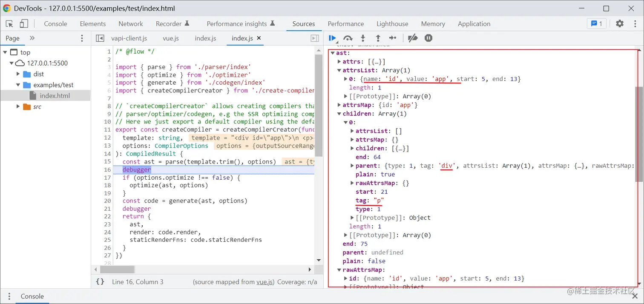The height and width of the screenshot is (304, 644).
Task: Open the vapi-client.js file tab
Action: [x=129, y=38]
